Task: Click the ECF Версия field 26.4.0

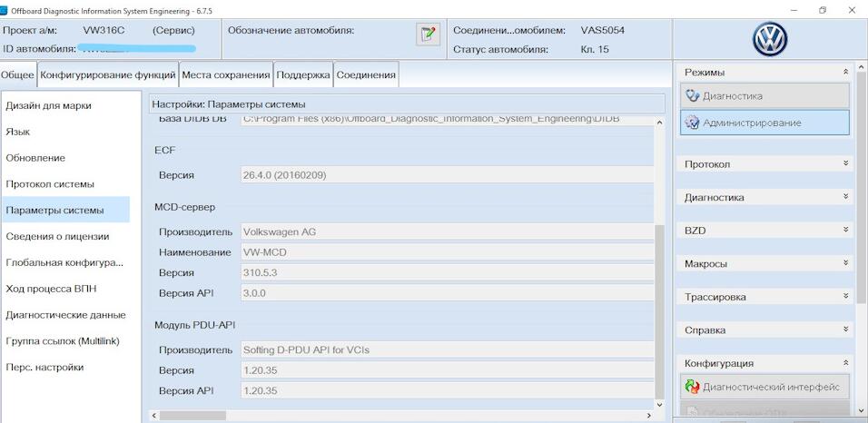Action: (448, 175)
